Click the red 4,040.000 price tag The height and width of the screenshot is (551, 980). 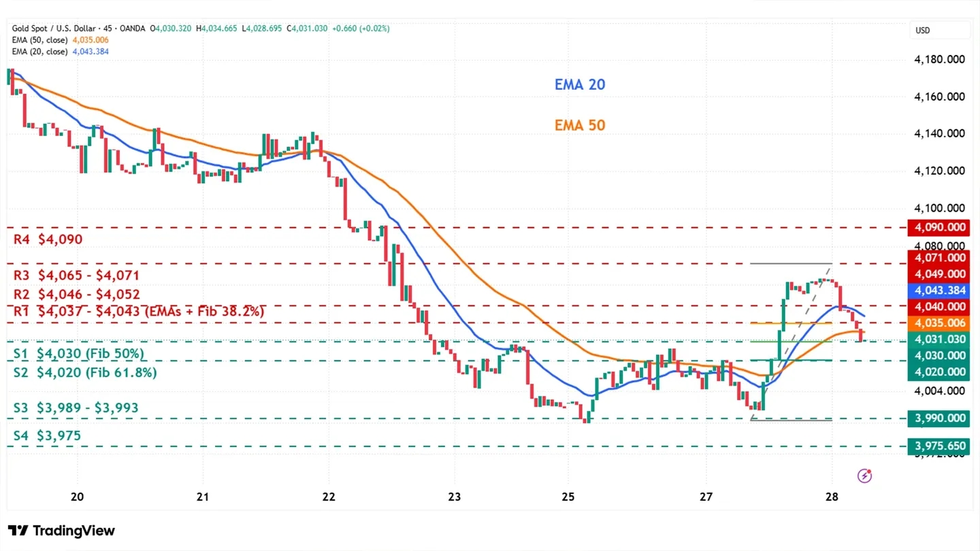click(x=938, y=307)
